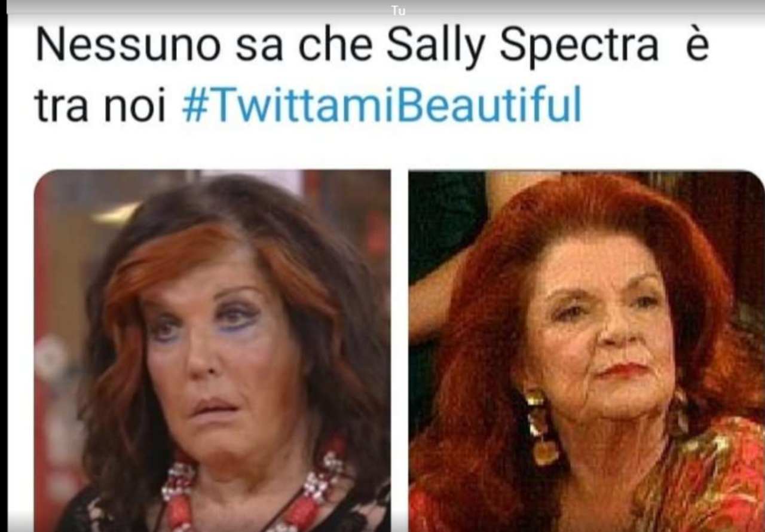Image resolution: width=765 pixels, height=532 pixels.
Task: Click the white gap between the two photos
Action: tap(400, 350)
